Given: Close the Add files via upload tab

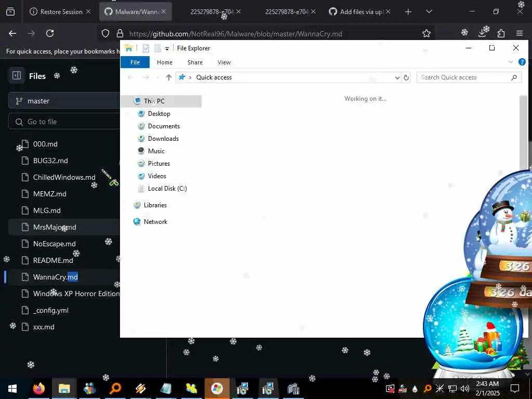Looking at the screenshot, I should tap(388, 11).
